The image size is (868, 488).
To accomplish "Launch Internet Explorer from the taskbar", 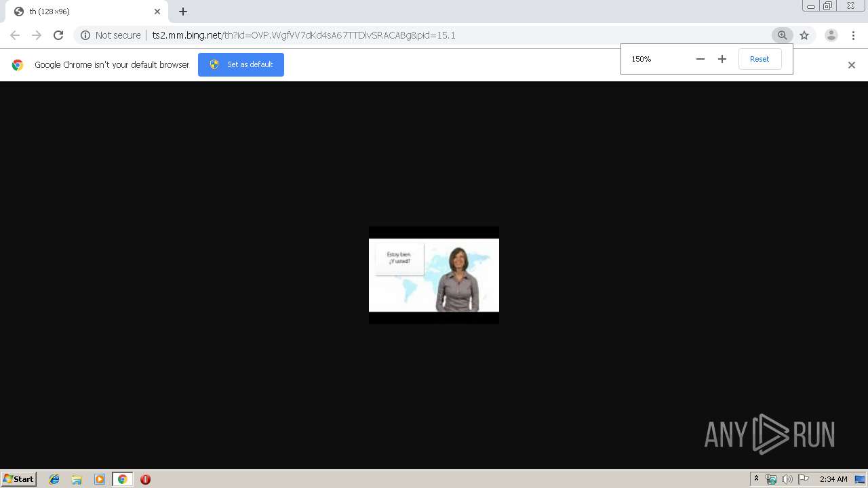I will [54, 479].
